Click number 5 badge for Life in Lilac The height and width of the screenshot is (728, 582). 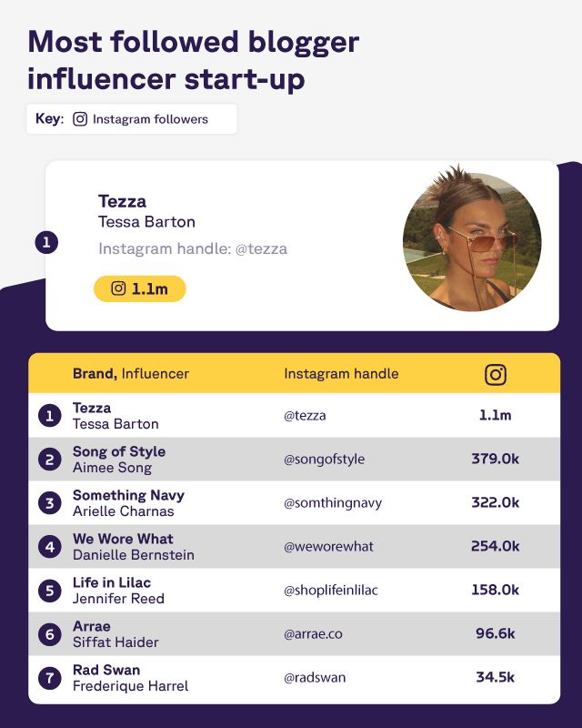pyautogui.click(x=49, y=591)
